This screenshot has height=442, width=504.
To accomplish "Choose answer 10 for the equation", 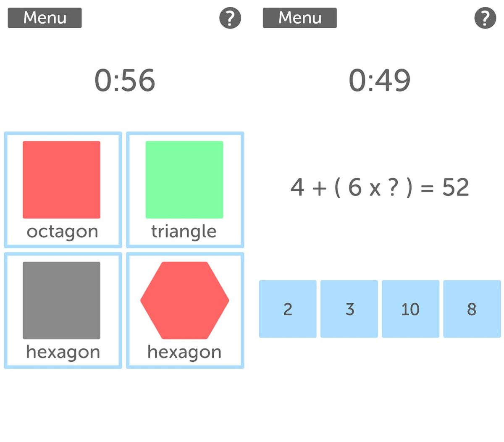I will (410, 309).
